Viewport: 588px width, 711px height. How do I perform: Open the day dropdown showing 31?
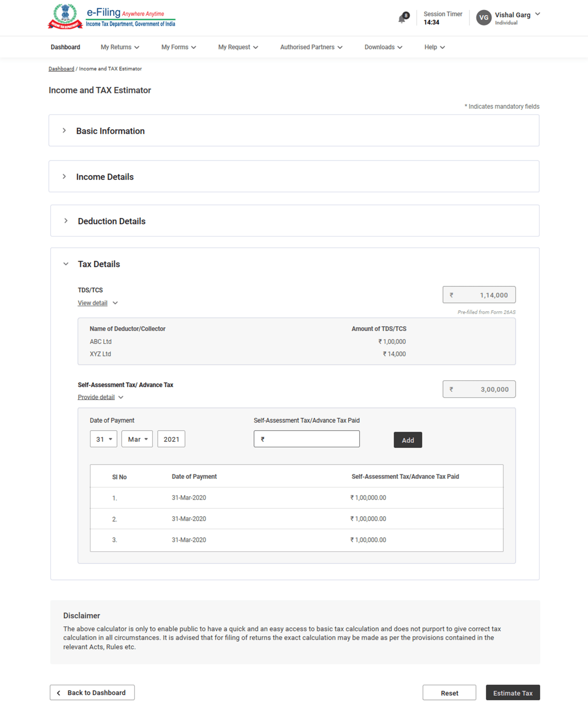pyautogui.click(x=104, y=439)
